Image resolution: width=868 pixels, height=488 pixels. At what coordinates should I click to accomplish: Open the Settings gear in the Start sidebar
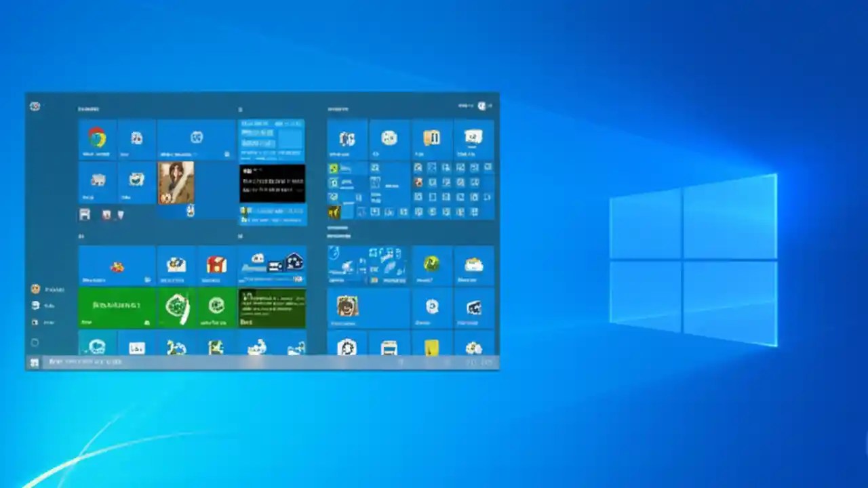(35, 323)
